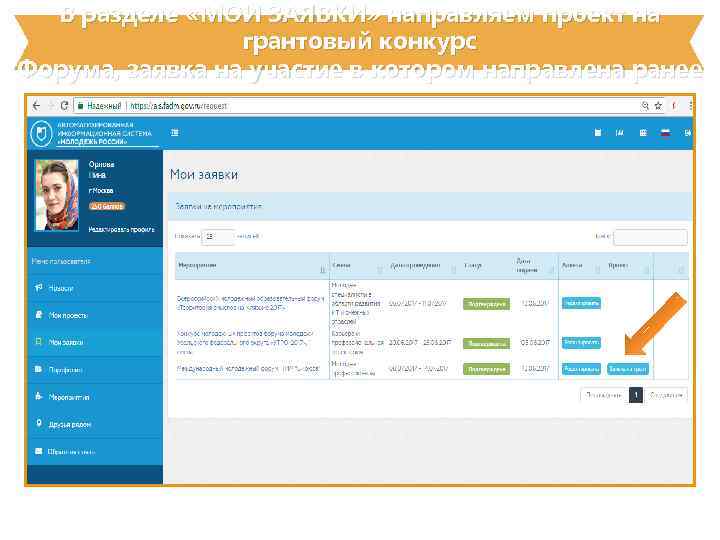Click green status badge in Территория смыслов row

tap(486, 304)
